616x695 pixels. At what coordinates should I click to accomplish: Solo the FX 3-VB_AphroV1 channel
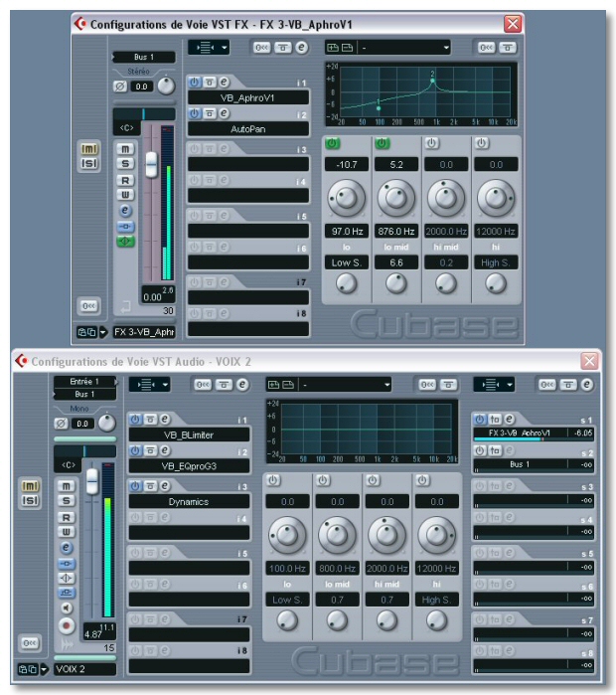coord(125,163)
